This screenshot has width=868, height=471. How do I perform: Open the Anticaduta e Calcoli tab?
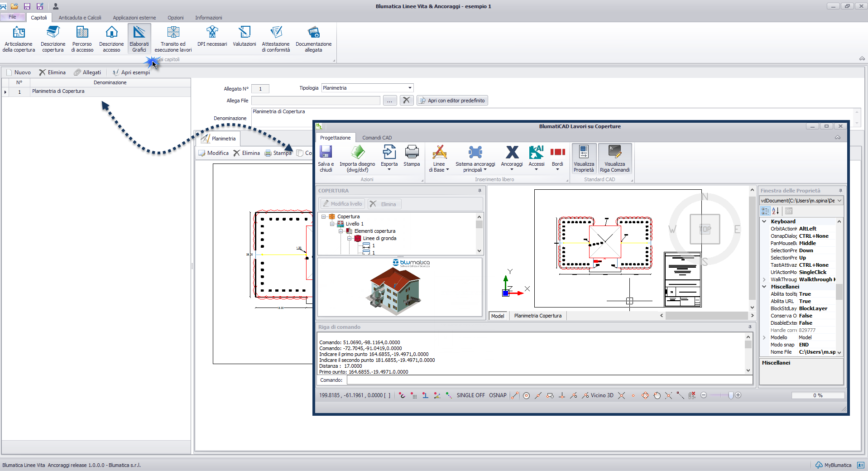pos(80,18)
